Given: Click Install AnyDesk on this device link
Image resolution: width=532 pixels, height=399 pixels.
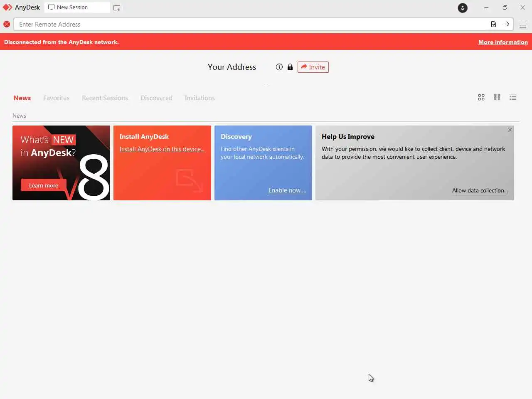Looking at the screenshot, I should coord(162,149).
